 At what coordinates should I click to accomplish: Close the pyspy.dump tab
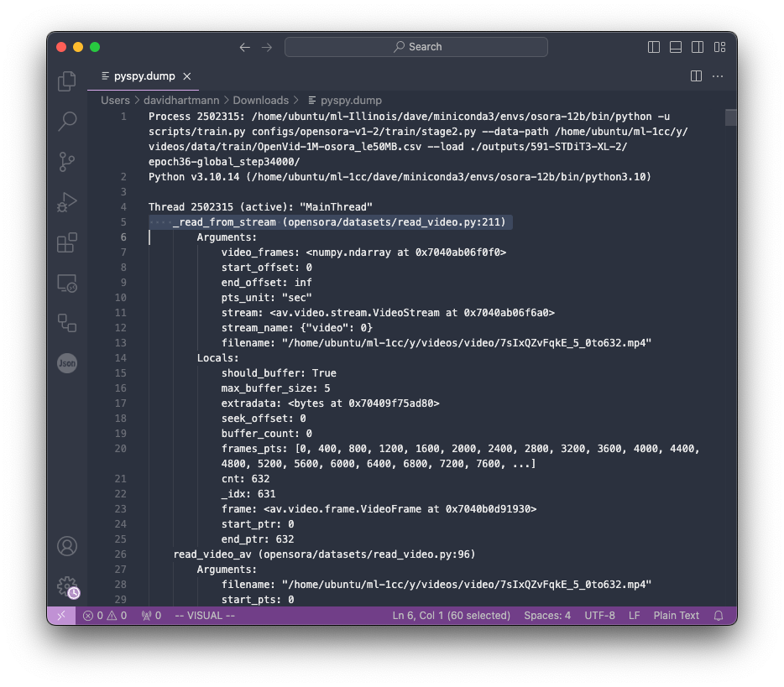[187, 76]
